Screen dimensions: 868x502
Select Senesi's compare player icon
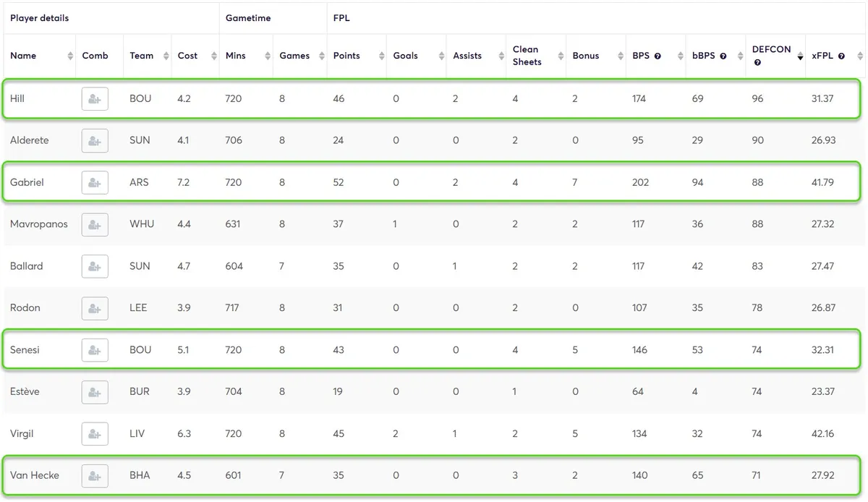pyautogui.click(x=95, y=350)
